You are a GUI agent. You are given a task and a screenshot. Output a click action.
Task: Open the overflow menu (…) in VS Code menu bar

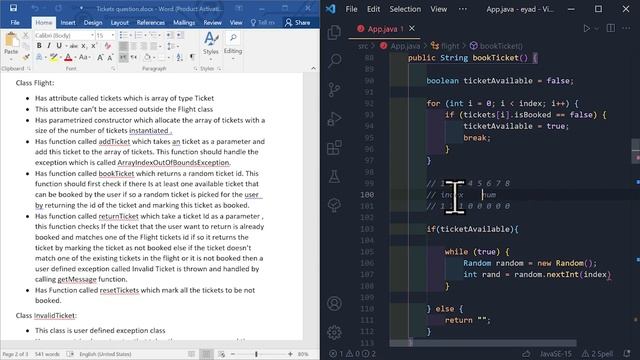tap(462, 9)
